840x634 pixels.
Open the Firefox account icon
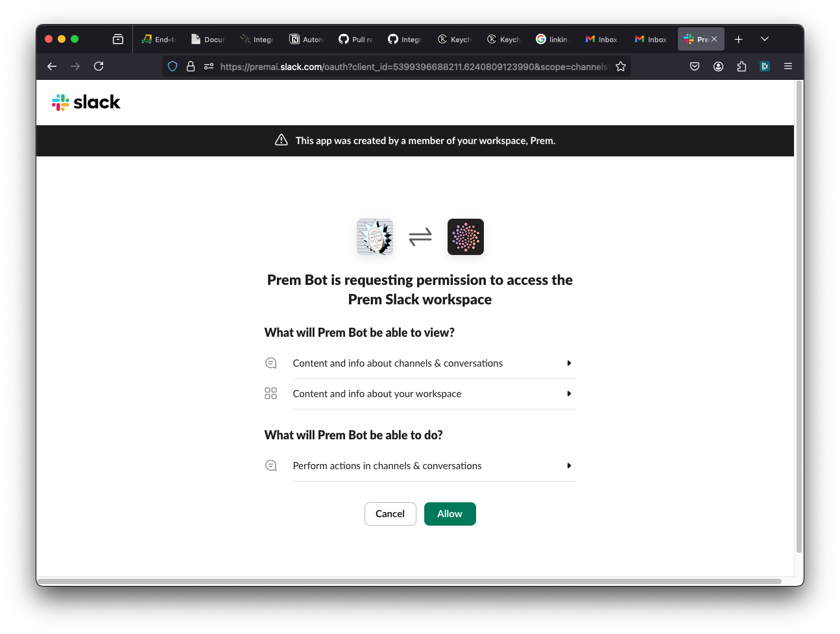click(x=718, y=66)
